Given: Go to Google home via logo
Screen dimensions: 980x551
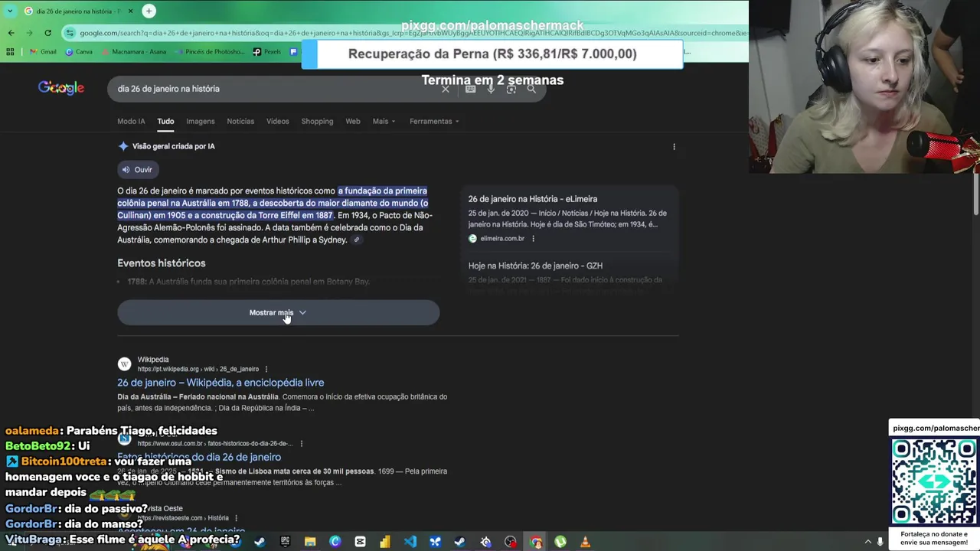Looking at the screenshot, I should pos(61,88).
